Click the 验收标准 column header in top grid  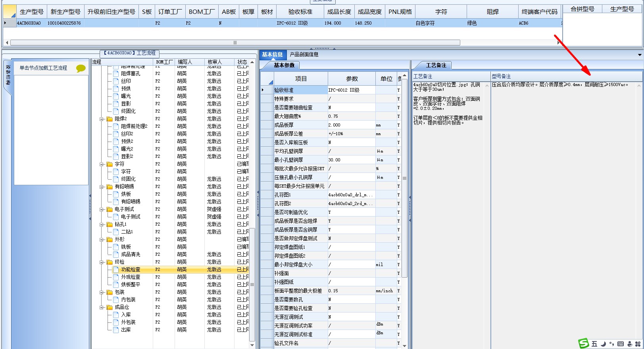click(300, 12)
